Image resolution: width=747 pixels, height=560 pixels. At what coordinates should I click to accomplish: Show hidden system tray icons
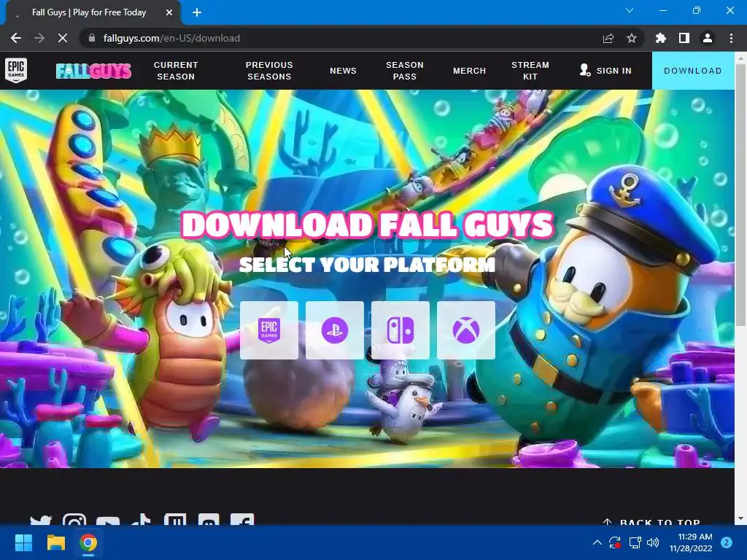597,542
